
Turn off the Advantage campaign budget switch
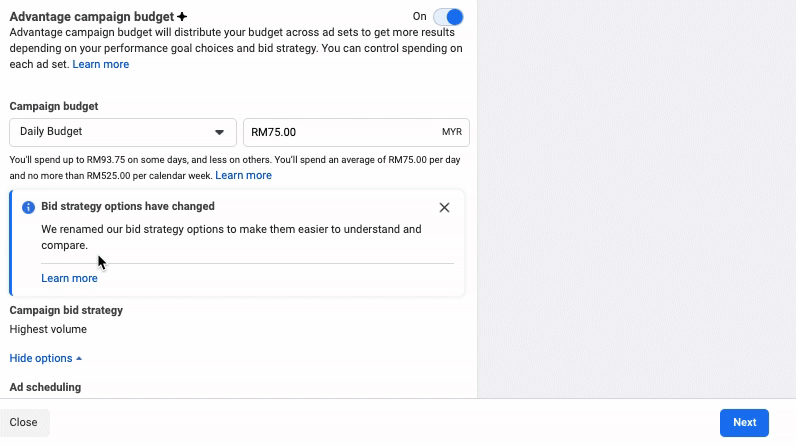click(448, 17)
